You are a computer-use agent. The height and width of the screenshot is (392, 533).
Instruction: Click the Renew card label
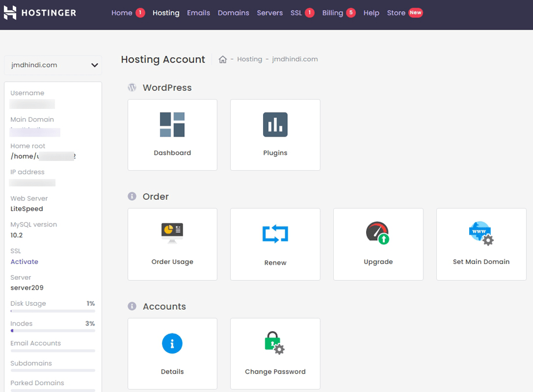click(x=275, y=262)
